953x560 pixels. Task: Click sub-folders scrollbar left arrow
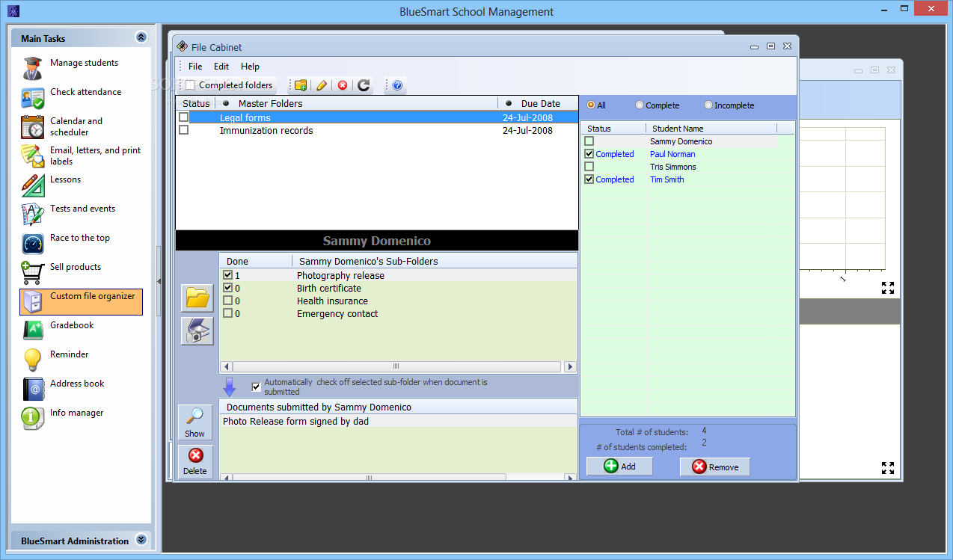226,367
